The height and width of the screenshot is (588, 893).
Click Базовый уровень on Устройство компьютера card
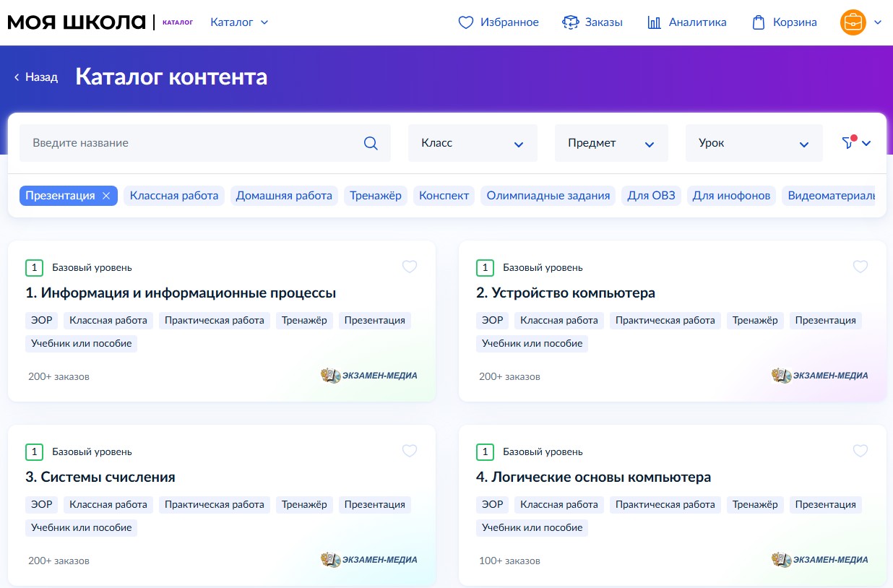543,268
